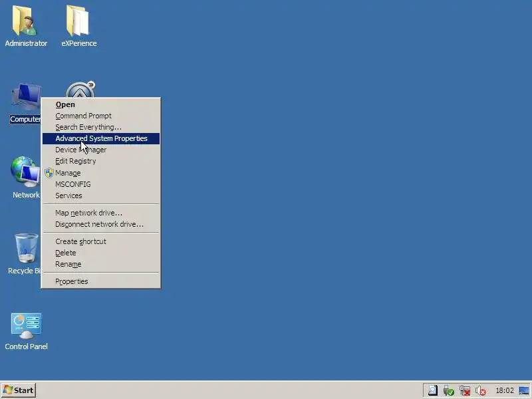Select the eXPerience folder icon
This screenshot has height=399, width=532.
pyautogui.click(x=78, y=25)
